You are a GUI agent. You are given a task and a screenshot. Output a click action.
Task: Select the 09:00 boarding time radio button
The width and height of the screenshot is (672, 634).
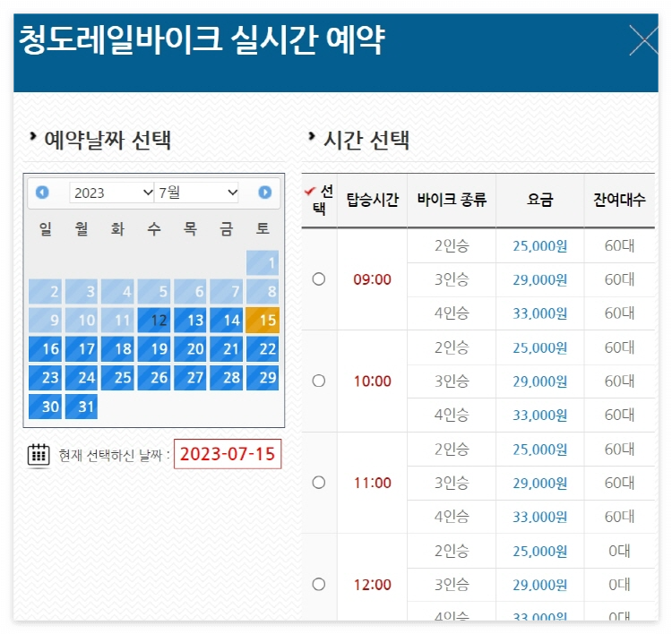click(x=318, y=279)
